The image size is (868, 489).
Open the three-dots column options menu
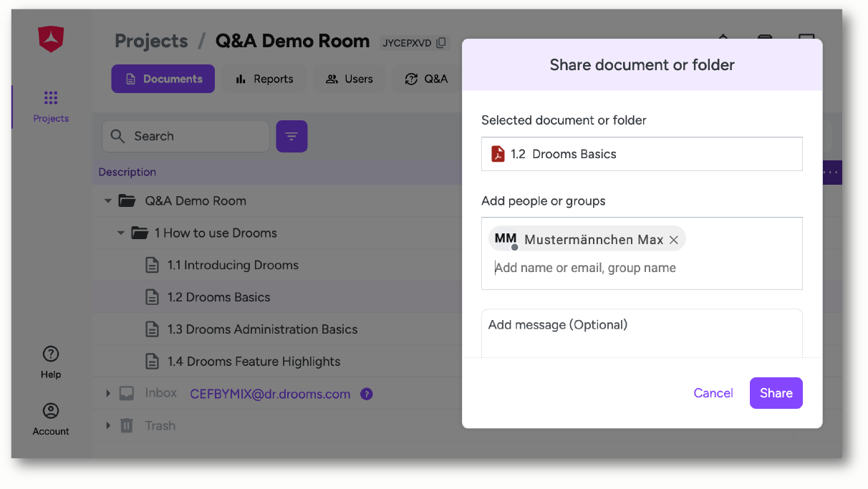pos(831,172)
